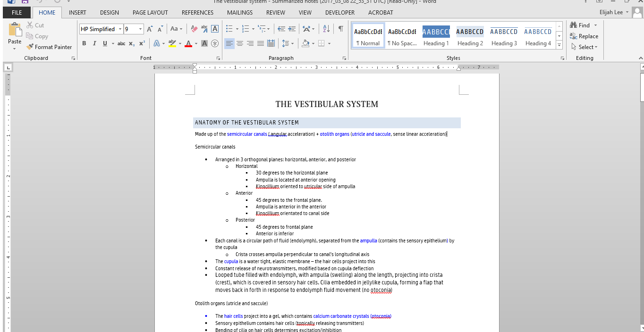Open borders button

[x=322, y=43]
